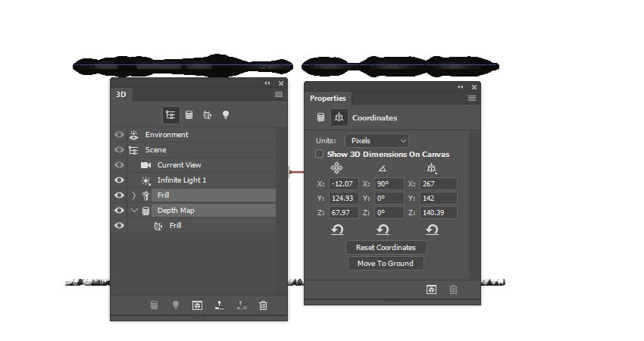This screenshot has height=341, width=644.
Task: Open the 3D panel menu
Action: click(x=279, y=95)
